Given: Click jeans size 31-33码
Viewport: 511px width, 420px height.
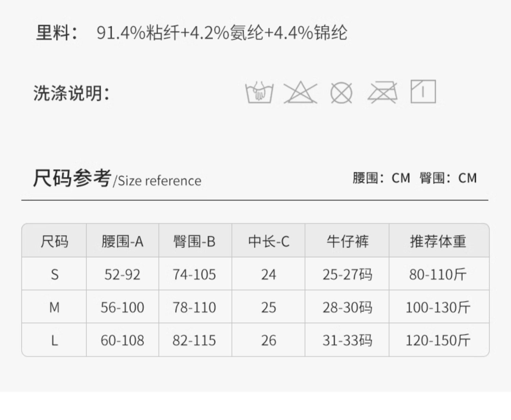Looking at the screenshot, I should (x=347, y=340).
